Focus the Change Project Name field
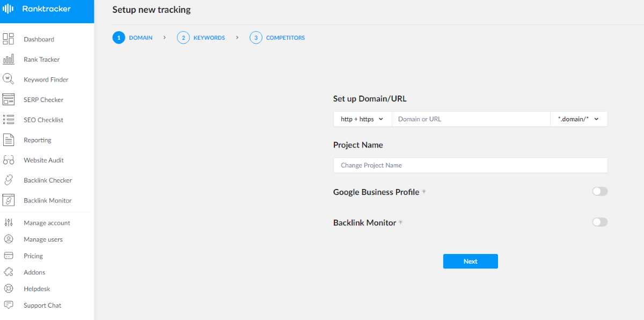The width and height of the screenshot is (644, 320). 471,165
